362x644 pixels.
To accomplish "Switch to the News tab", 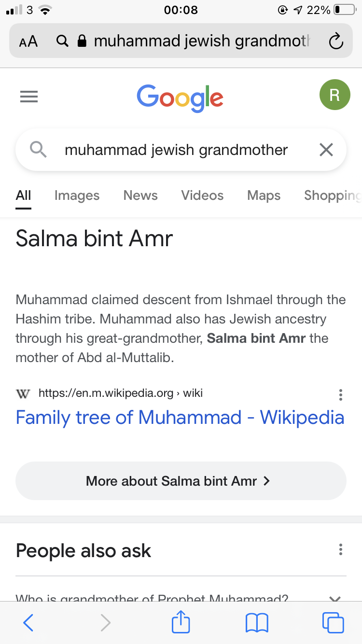I will pos(140,196).
